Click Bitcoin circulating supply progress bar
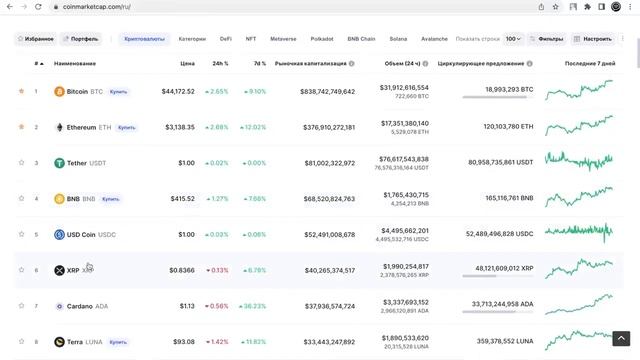Image resolution: width=640 pixels, height=360 pixels. (498, 97)
